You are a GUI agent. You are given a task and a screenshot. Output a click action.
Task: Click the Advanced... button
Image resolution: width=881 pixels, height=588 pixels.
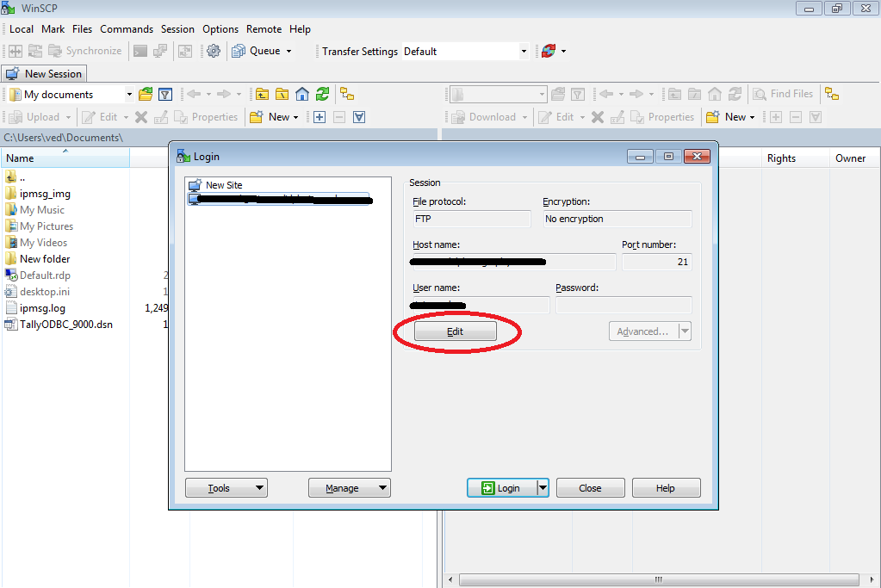tap(643, 331)
